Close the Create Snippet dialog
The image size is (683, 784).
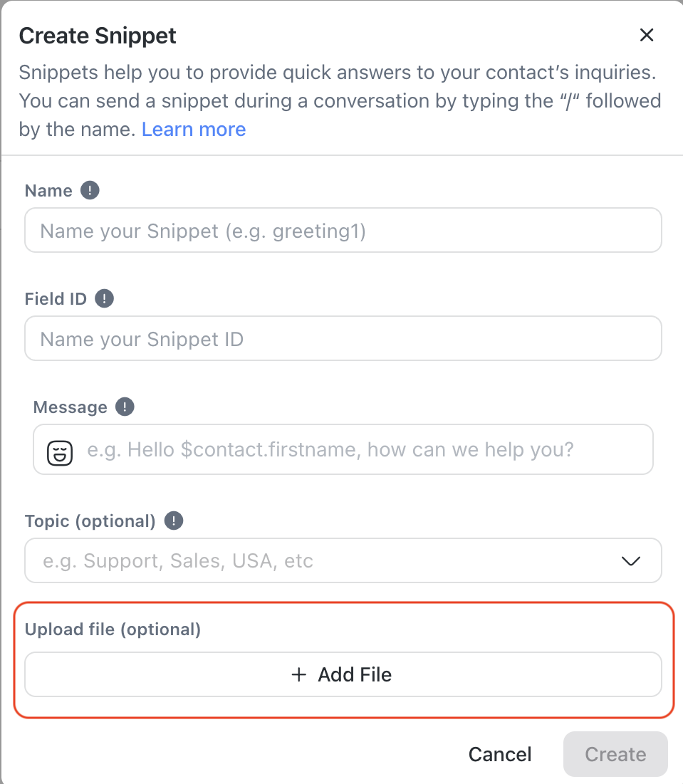(646, 36)
